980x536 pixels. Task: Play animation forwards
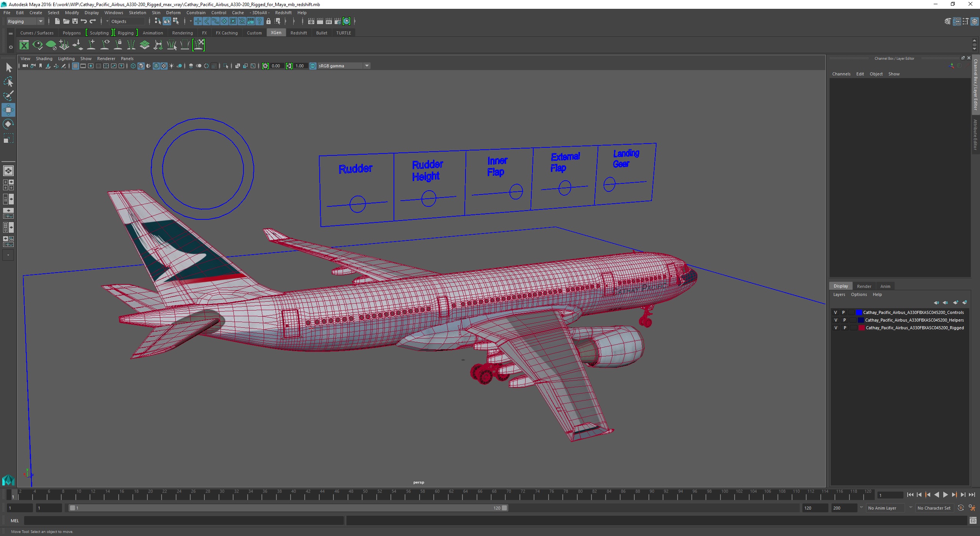945,495
